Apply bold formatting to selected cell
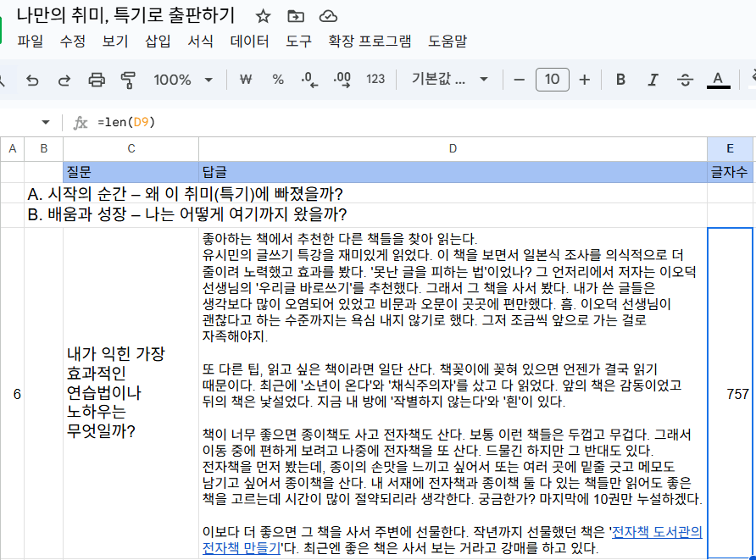 pyautogui.click(x=620, y=79)
